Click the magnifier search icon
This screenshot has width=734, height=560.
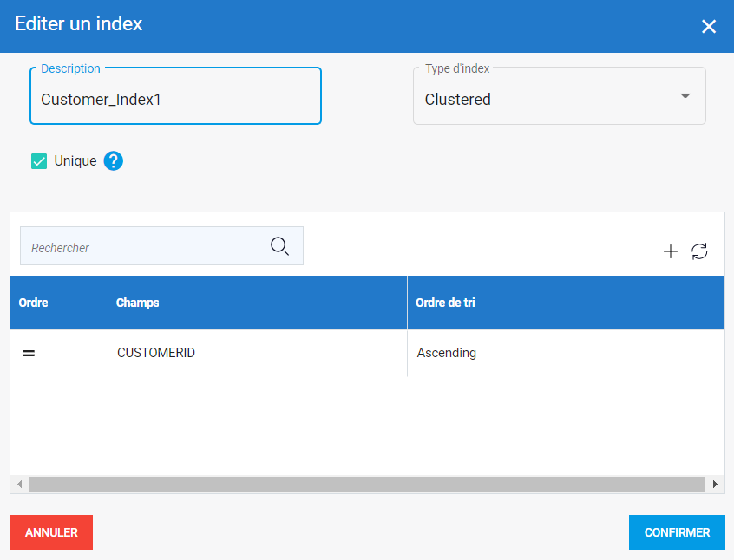pyautogui.click(x=279, y=246)
